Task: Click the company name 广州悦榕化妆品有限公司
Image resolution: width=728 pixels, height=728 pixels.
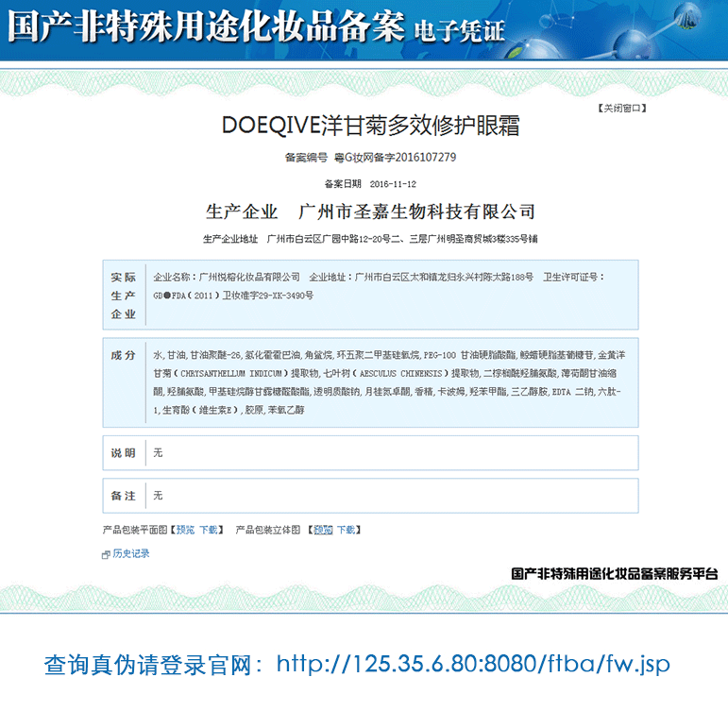Action: 249,278
